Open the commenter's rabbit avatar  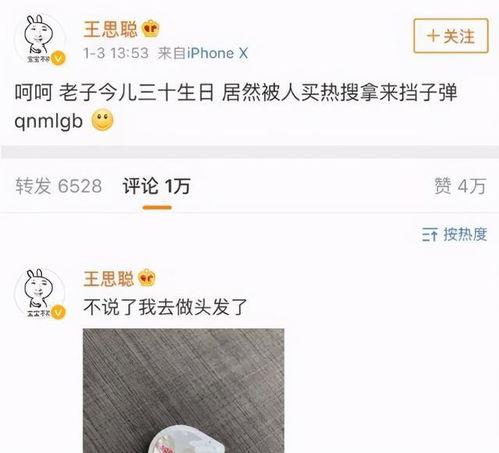[40, 293]
